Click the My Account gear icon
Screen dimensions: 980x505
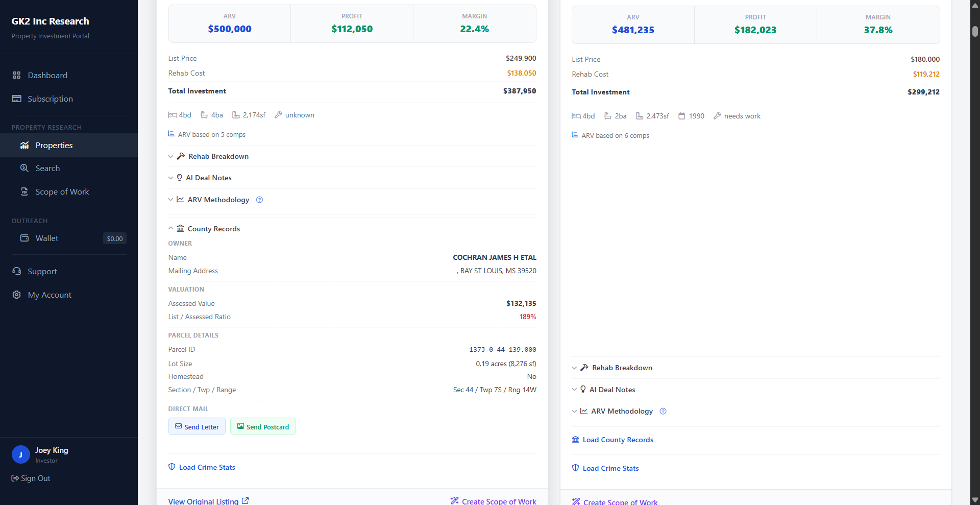click(x=16, y=295)
